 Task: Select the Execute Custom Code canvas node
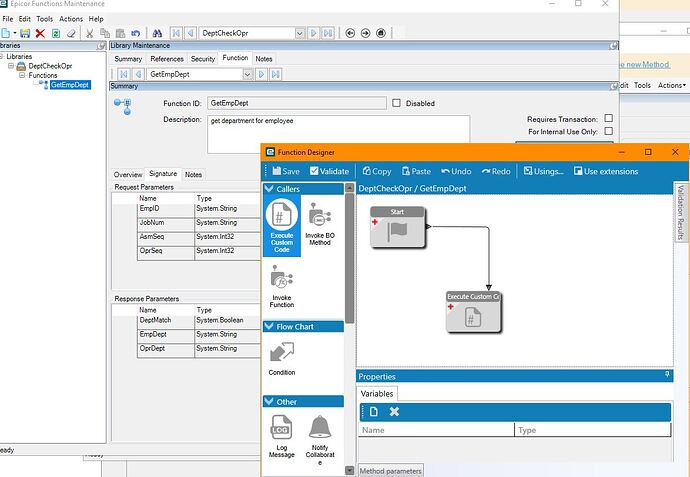click(x=473, y=312)
